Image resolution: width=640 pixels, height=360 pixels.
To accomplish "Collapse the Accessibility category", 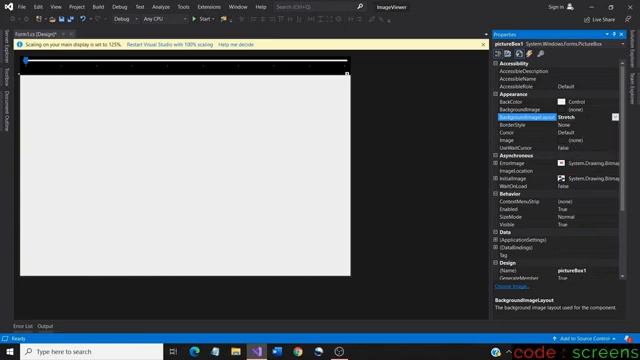I will (x=496, y=64).
